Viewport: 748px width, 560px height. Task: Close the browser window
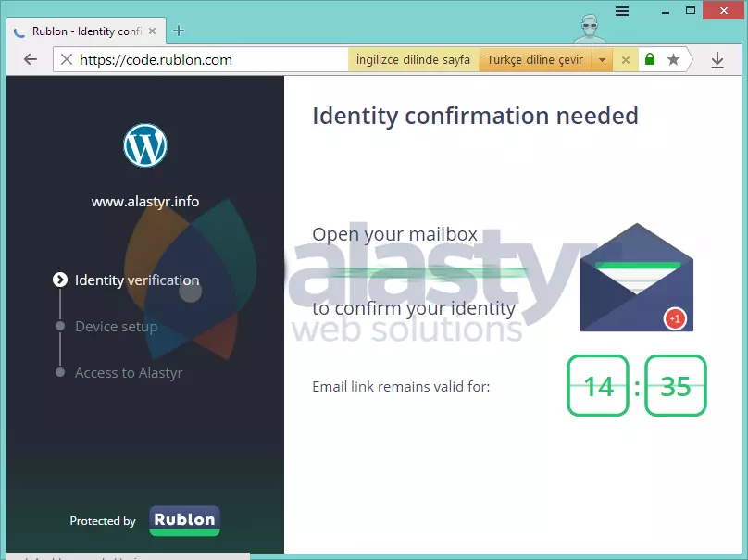click(724, 10)
